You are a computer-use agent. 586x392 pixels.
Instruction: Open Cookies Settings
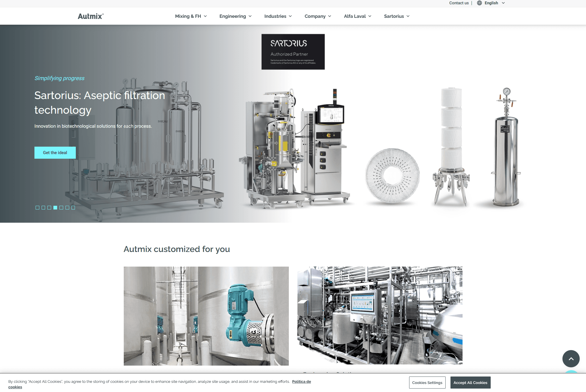tap(427, 383)
